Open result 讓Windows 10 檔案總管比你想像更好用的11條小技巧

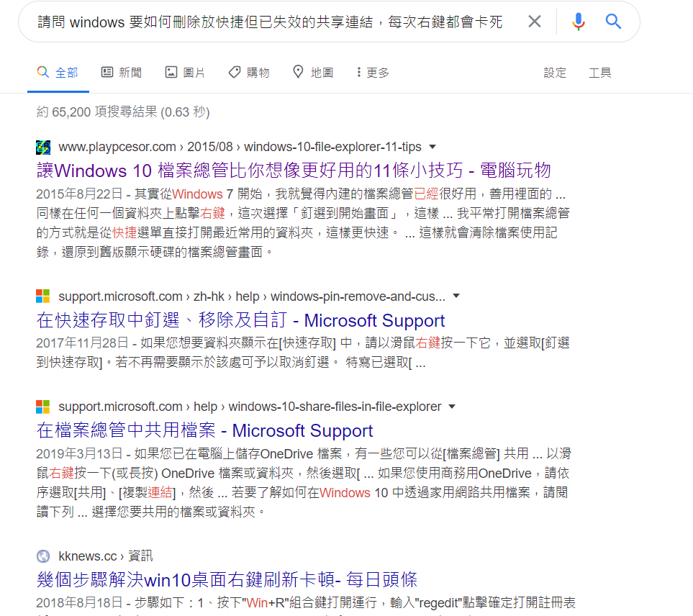(x=294, y=171)
